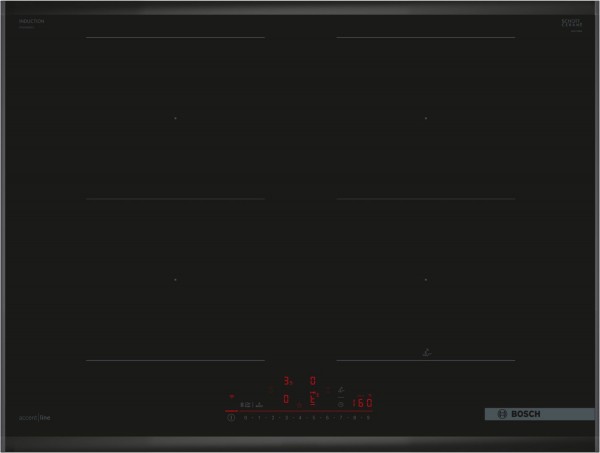Click the "accent line" label
The height and width of the screenshot is (453, 600).
click(x=34, y=418)
